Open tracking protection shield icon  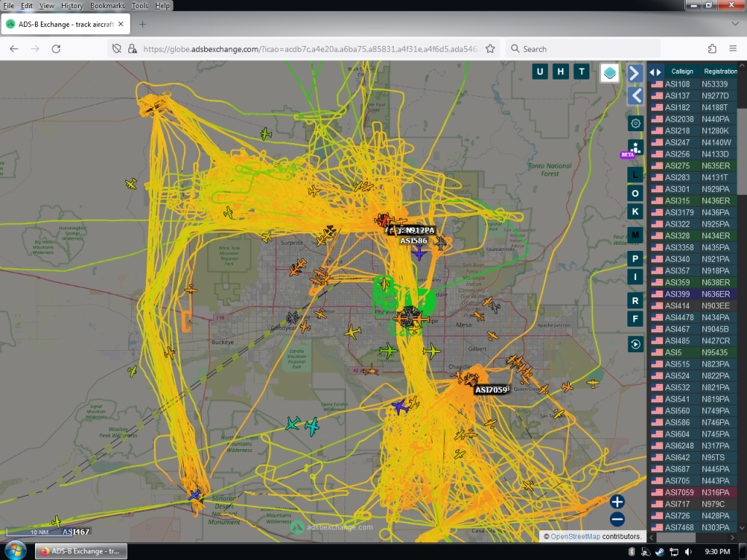[x=117, y=49]
